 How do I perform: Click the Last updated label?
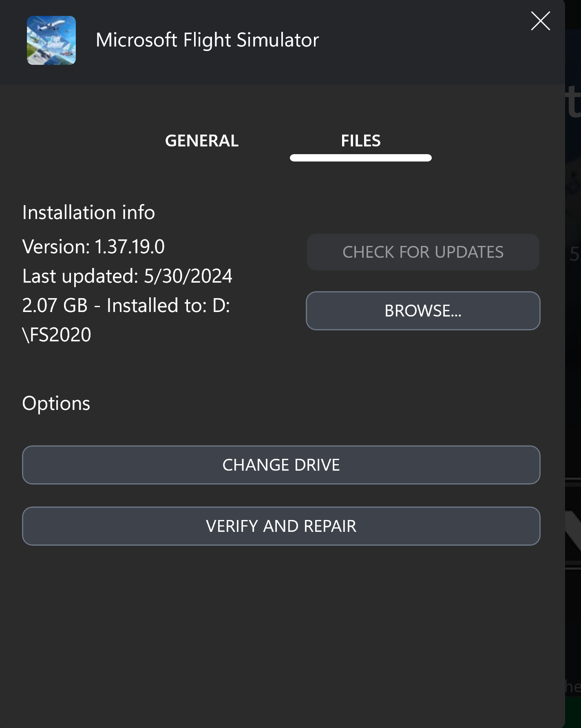(x=80, y=276)
